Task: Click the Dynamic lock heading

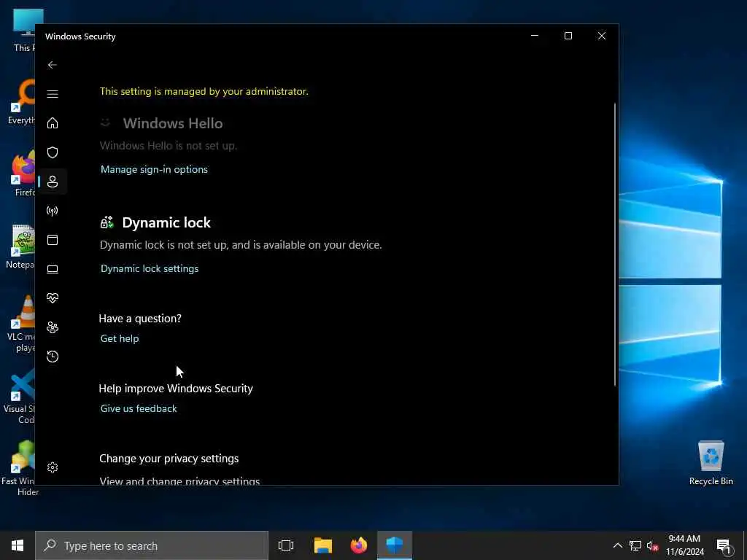Action: pyautogui.click(x=166, y=222)
